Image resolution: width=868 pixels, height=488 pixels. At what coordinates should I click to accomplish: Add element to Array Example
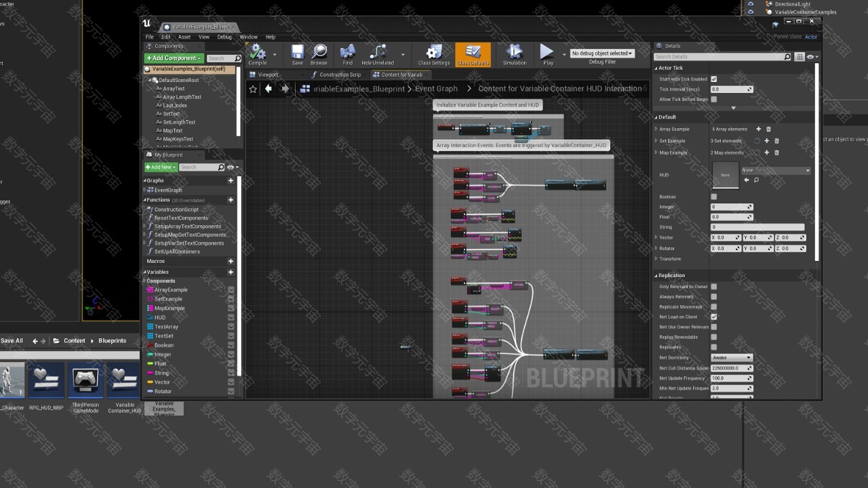pyautogui.click(x=758, y=129)
